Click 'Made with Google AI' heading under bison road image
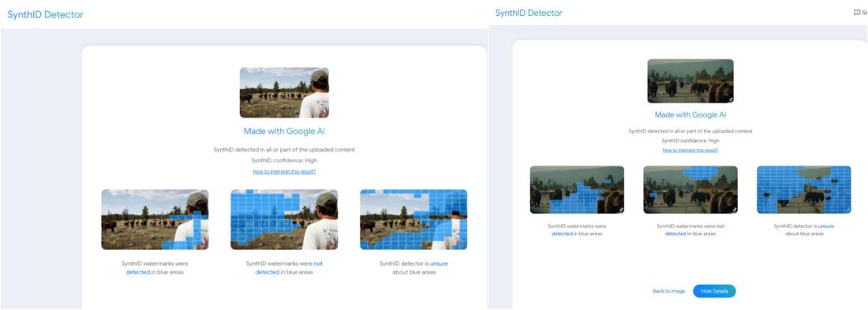 click(690, 115)
